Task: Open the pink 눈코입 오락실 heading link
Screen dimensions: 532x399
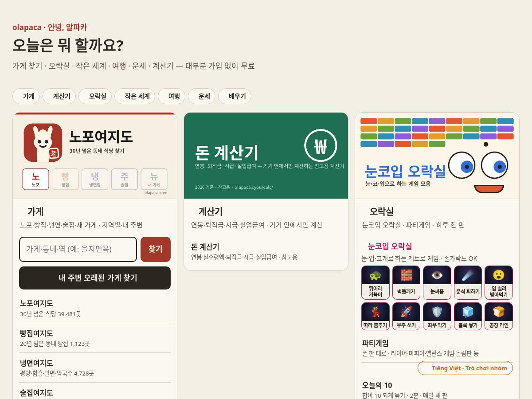Action: pos(390,246)
